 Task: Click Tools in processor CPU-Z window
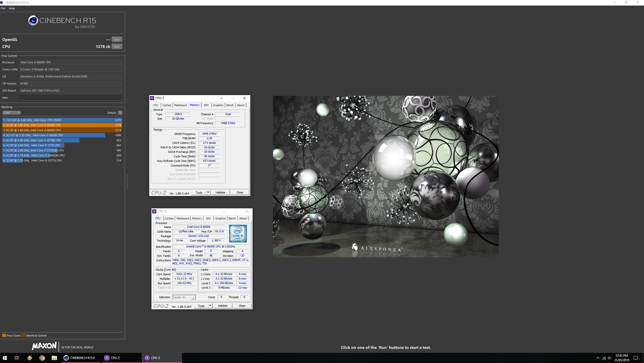[201, 306]
